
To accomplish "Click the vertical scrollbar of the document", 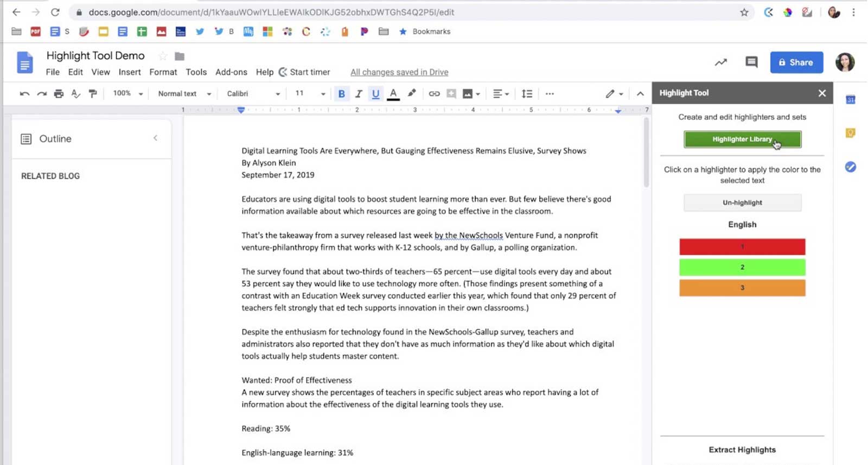I will (646, 153).
